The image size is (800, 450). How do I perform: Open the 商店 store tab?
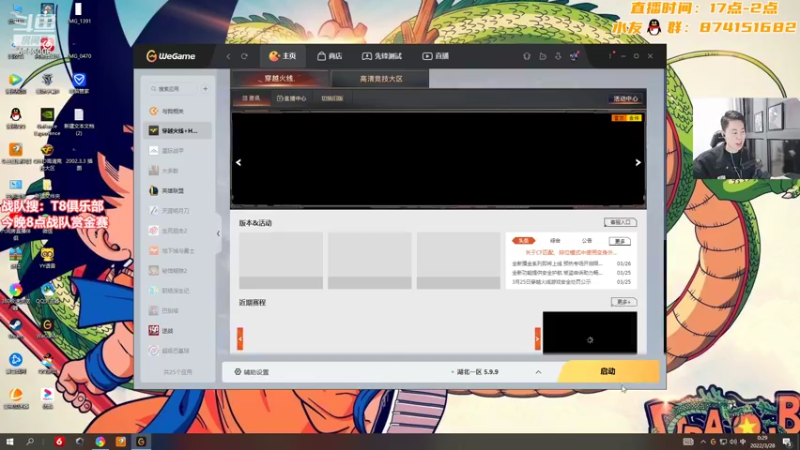[329, 56]
